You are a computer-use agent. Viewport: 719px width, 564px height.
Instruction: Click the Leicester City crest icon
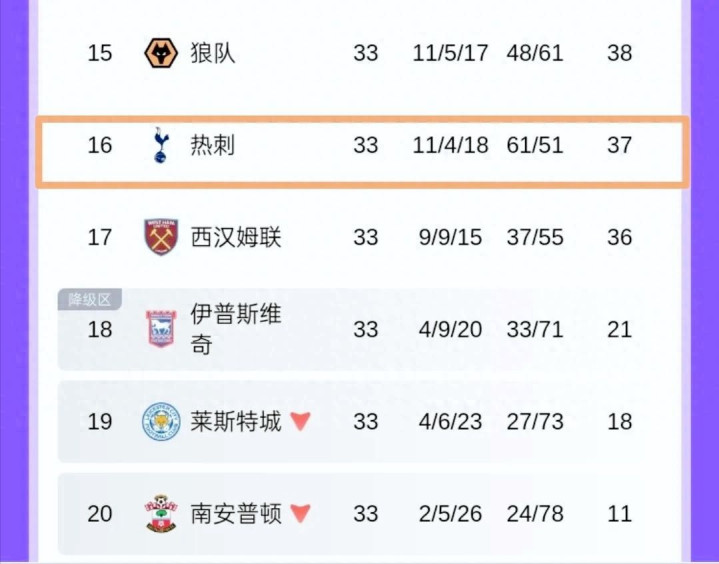[x=160, y=421]
